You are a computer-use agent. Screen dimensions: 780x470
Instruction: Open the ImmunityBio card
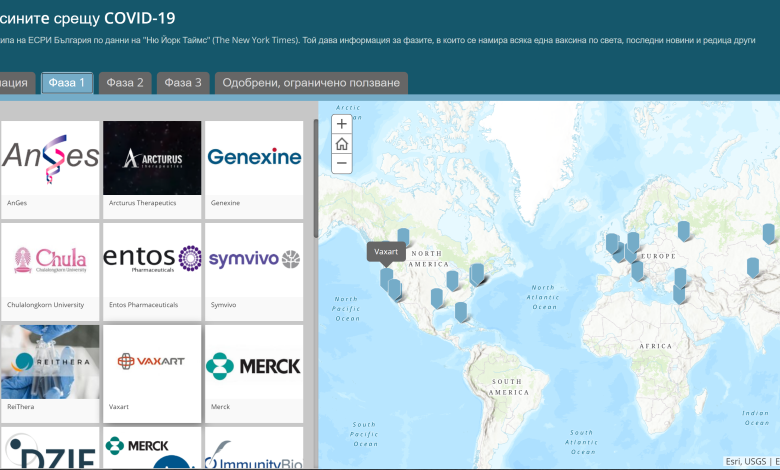click(x=254, y=448)
